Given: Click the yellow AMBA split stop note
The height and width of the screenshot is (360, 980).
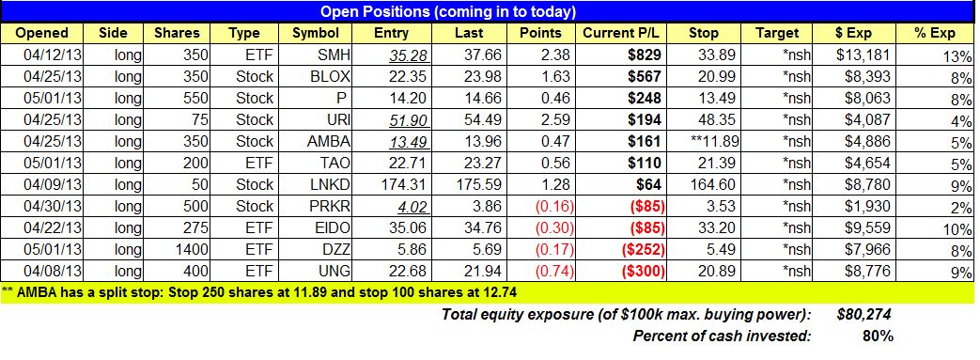Looking at the screenshot, I should [x=489, y=292].
